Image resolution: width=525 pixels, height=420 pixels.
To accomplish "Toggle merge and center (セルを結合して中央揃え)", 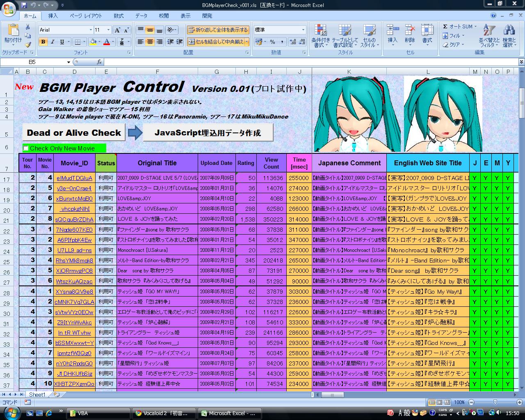I will point(216,42).
